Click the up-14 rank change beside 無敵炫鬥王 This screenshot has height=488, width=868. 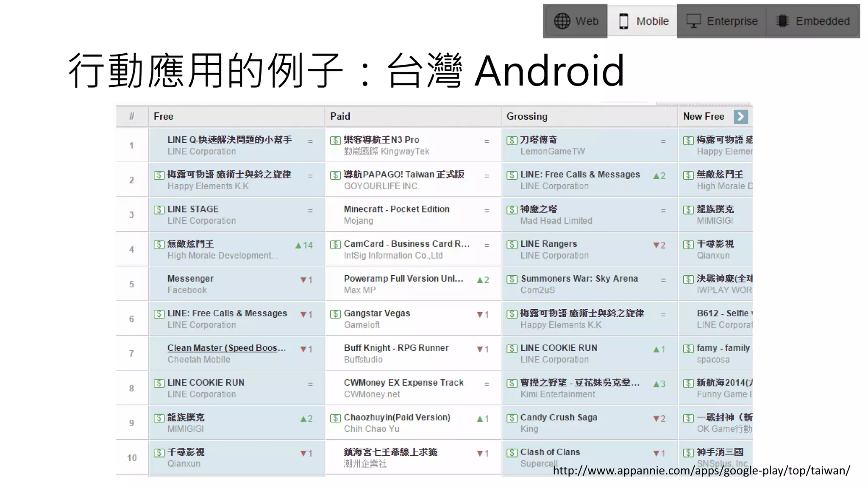[304, 245]
